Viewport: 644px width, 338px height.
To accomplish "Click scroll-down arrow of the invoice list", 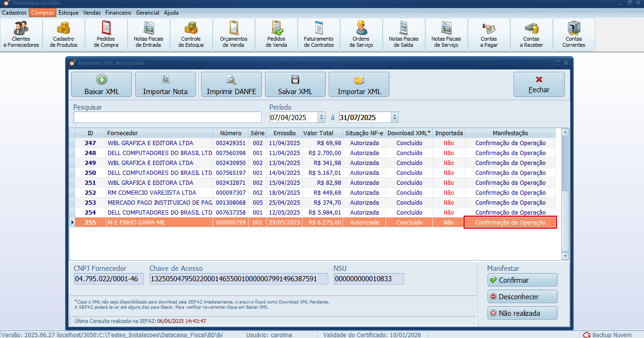I will click(x=565, y=256).
